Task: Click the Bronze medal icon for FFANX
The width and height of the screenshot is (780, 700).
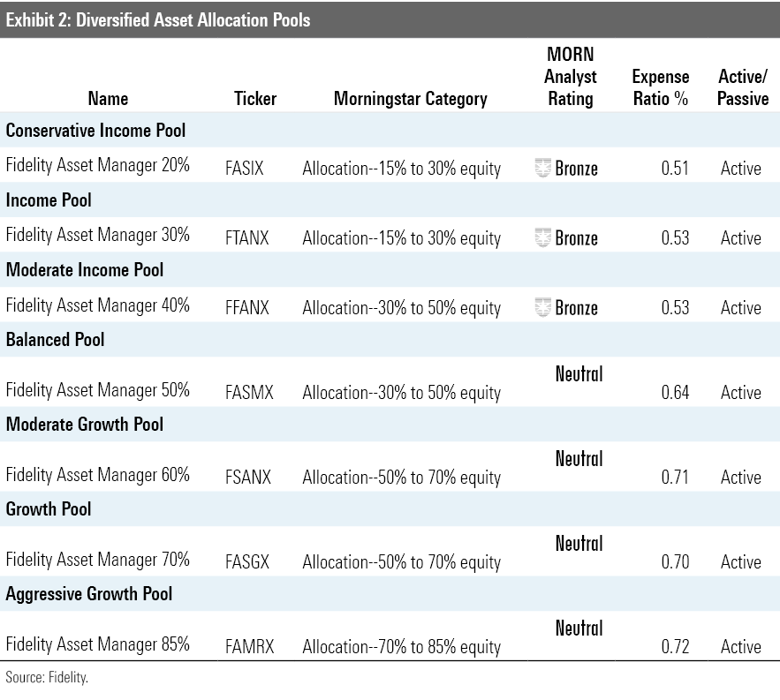Action: coord(543,307)
